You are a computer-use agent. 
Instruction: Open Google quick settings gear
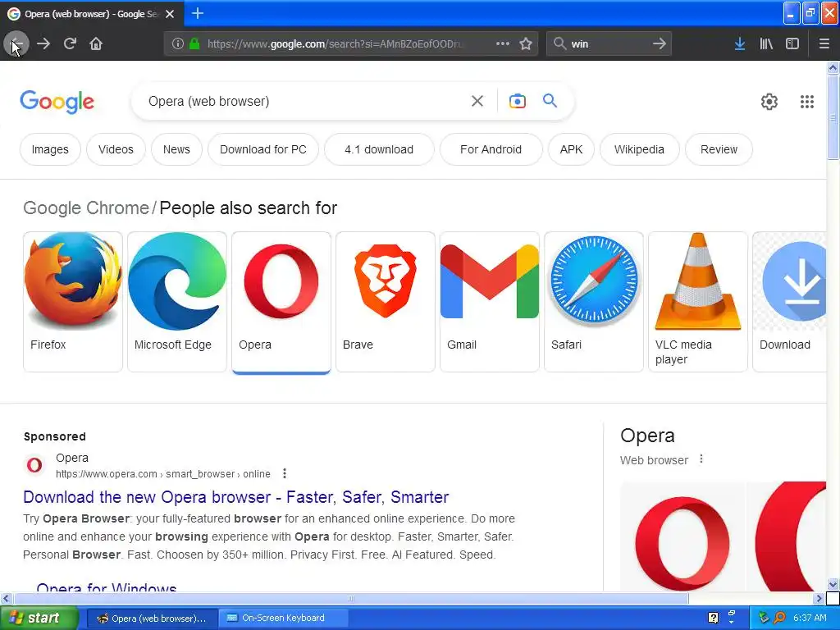coord(769,102)
